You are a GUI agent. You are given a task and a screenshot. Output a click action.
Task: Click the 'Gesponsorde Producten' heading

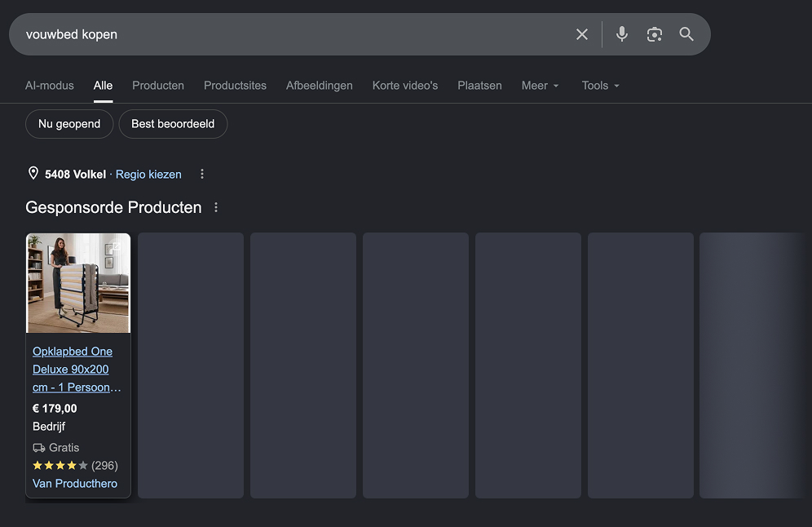[x=113, y=207]
